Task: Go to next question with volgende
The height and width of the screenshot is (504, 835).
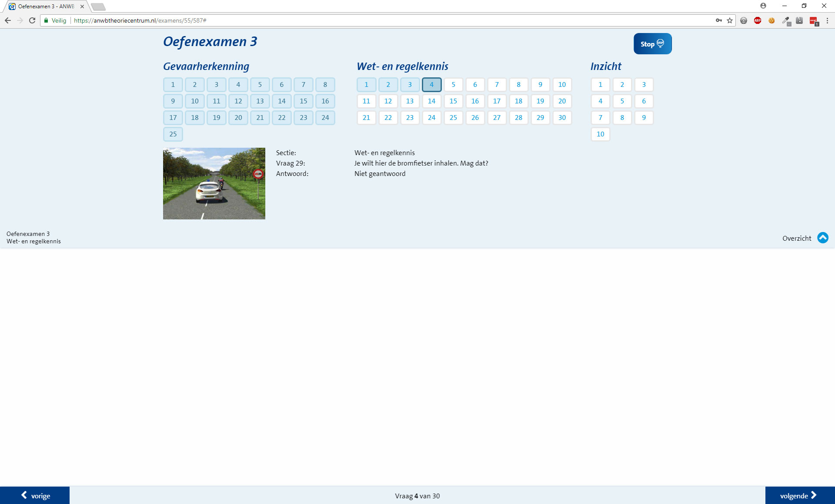Action: click(x=799, y=495)
